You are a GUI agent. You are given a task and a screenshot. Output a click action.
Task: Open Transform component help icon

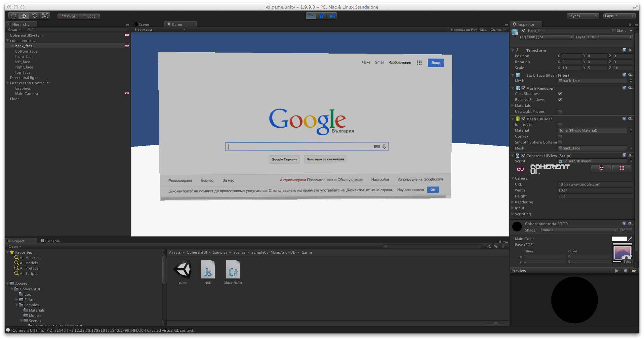click(624, 50)
